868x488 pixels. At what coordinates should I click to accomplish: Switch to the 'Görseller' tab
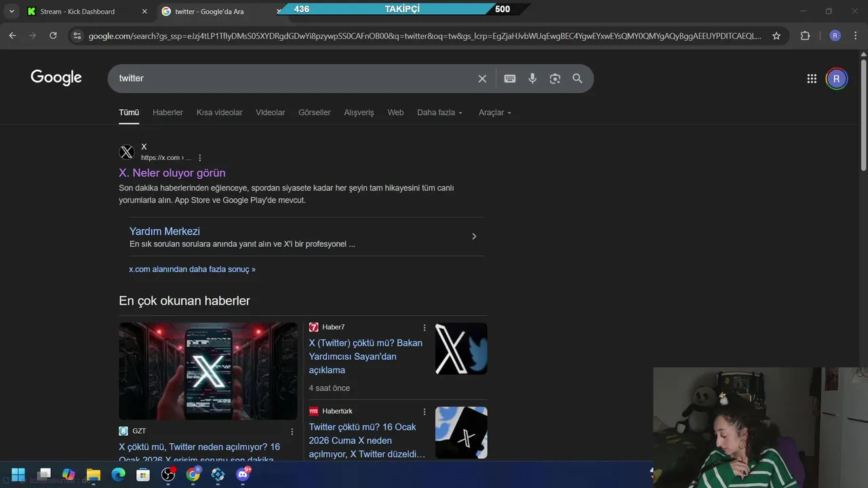[x=315, y=113]
